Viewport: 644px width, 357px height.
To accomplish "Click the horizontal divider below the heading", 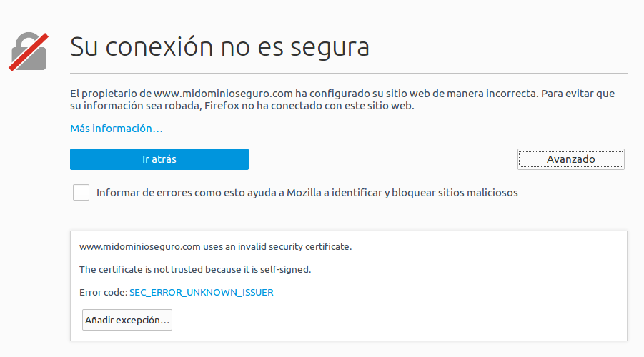I will click(x=349, y=73).
